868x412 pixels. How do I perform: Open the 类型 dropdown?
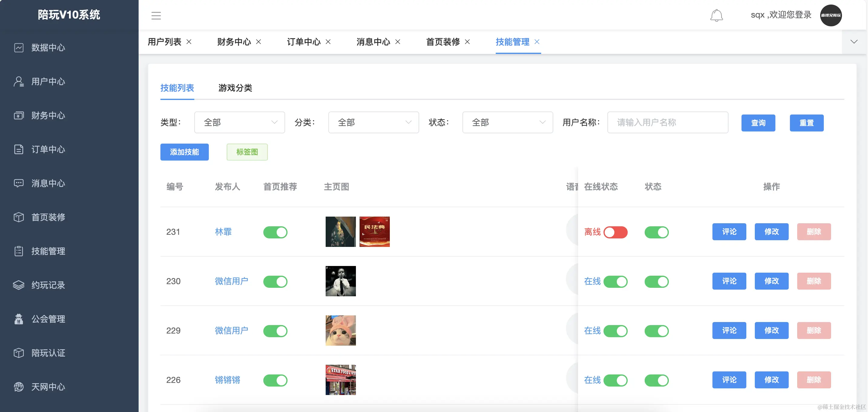click(239, 122)
